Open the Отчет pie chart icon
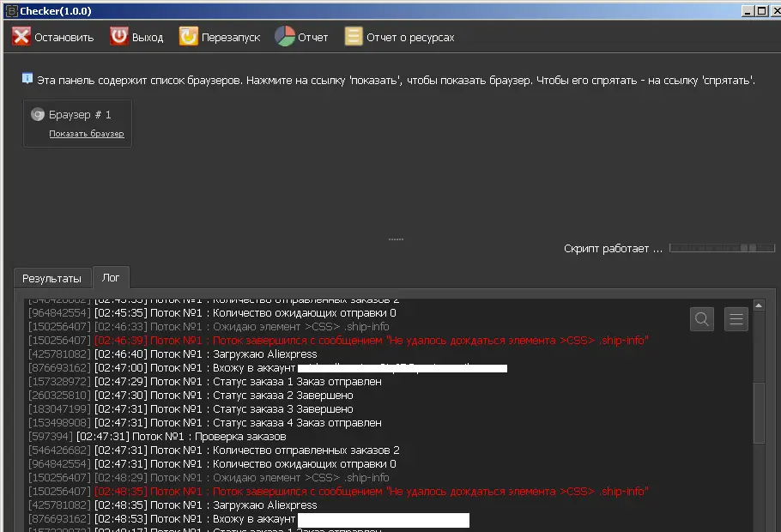Screen dimensions: 781x532 tap(285, 36)
